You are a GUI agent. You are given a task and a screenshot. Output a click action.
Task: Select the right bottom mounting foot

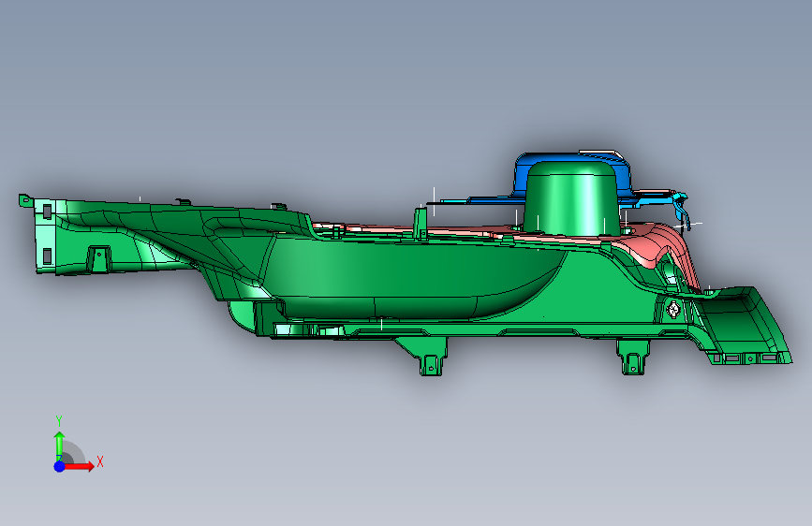[633, 358]
